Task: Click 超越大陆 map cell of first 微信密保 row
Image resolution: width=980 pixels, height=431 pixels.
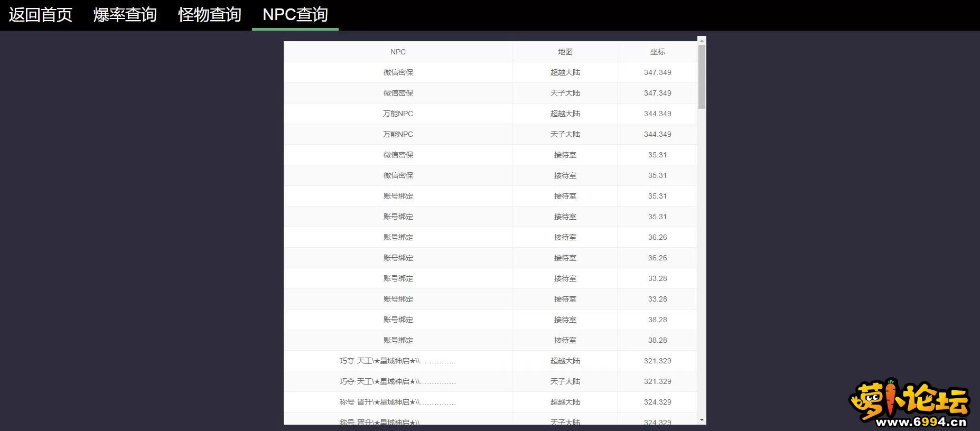Action: [x=565, y=72]
